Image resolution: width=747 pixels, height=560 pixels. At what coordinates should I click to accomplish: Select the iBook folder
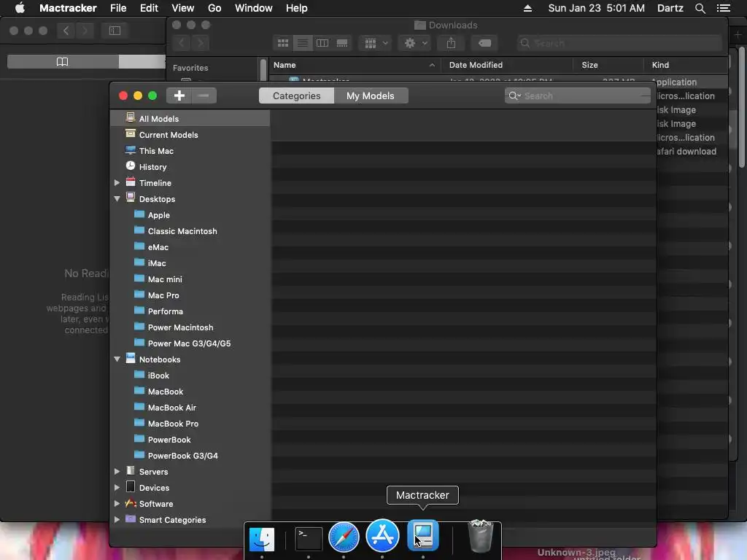(x=190, y=376)
